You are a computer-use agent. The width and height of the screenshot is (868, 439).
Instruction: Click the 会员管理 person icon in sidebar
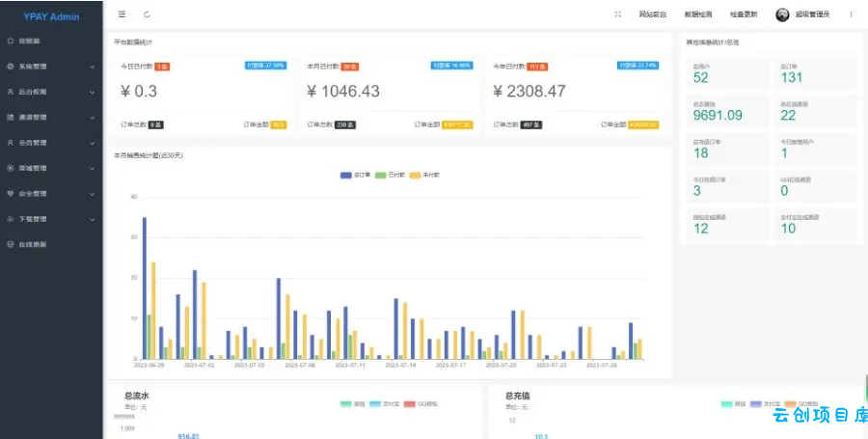pyautogui.click(x=11, y=143)
